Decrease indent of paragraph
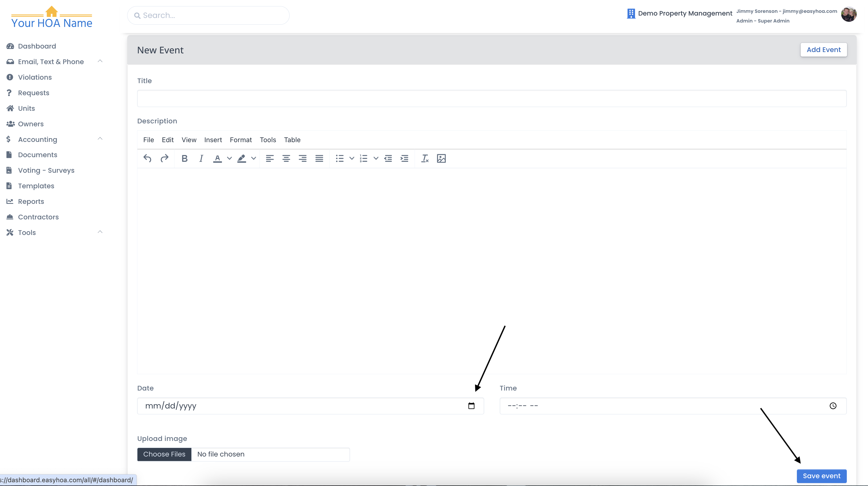 click(x=388, y=158)
